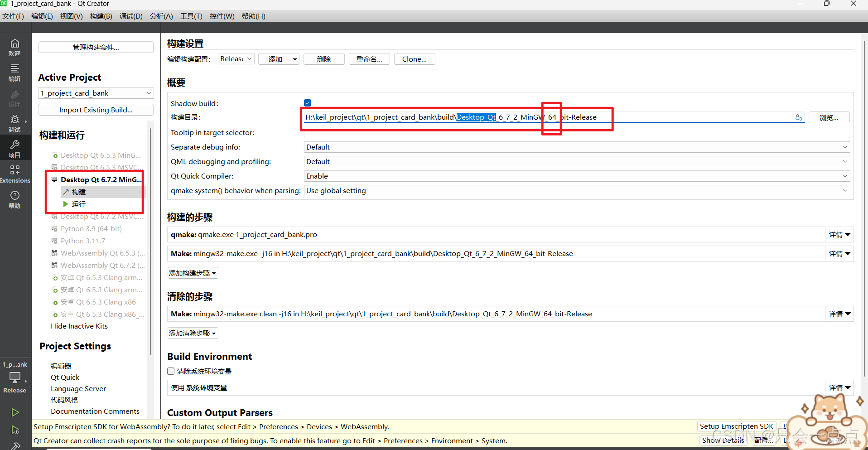
Task: Open the Active Project combo box
Action: coord(96,93)
